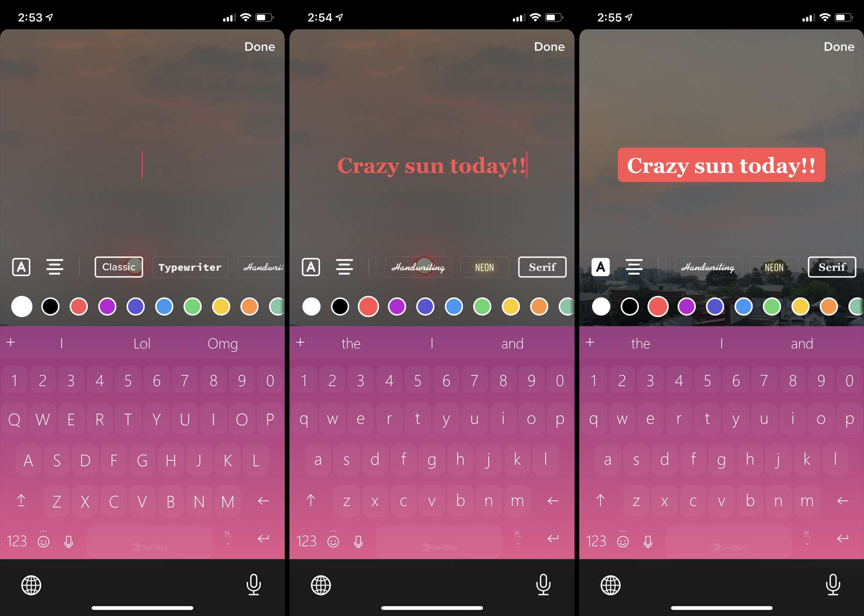
Task: Select the Typewriter font style
Action: click(x=190, y=267)
